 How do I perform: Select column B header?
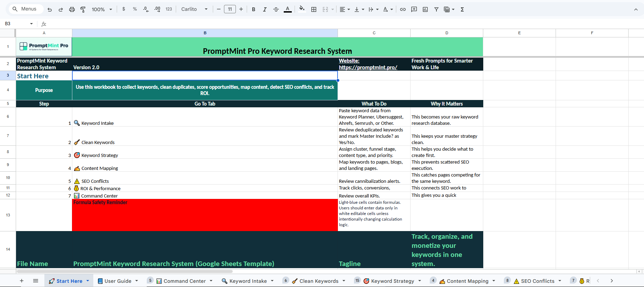point(205,33)
